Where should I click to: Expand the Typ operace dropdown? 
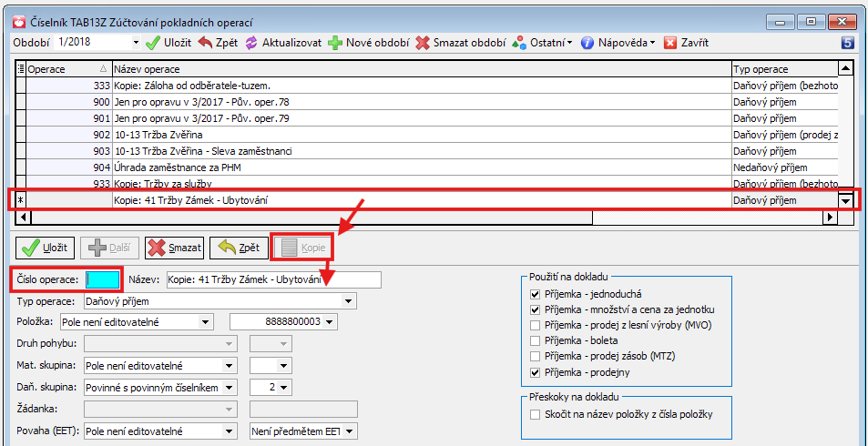click(348, 300)
